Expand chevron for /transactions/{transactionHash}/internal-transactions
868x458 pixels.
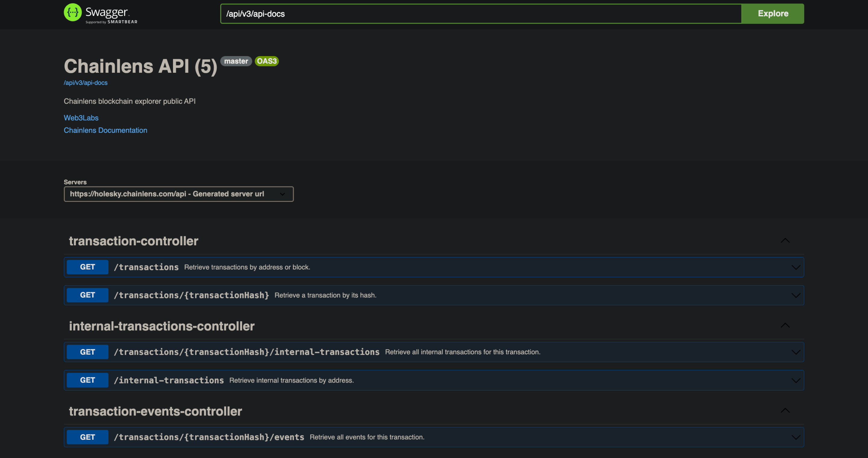(x=796, y=352)
